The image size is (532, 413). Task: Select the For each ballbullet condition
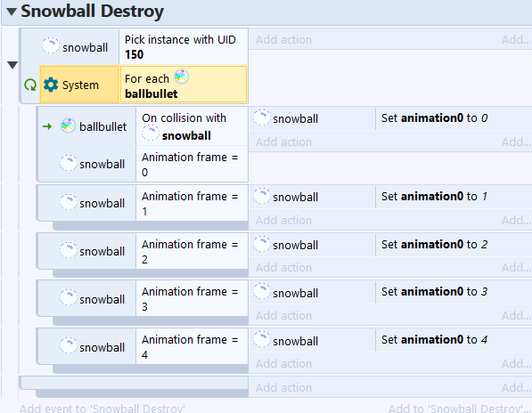click(x=184, y=85)
